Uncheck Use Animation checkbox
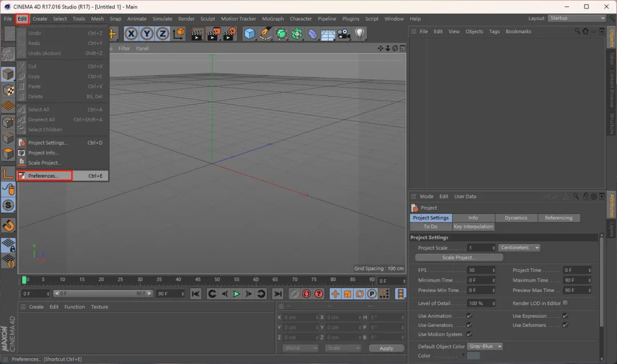The height and width of the screenshot is (364, 617). pos(469,316)
